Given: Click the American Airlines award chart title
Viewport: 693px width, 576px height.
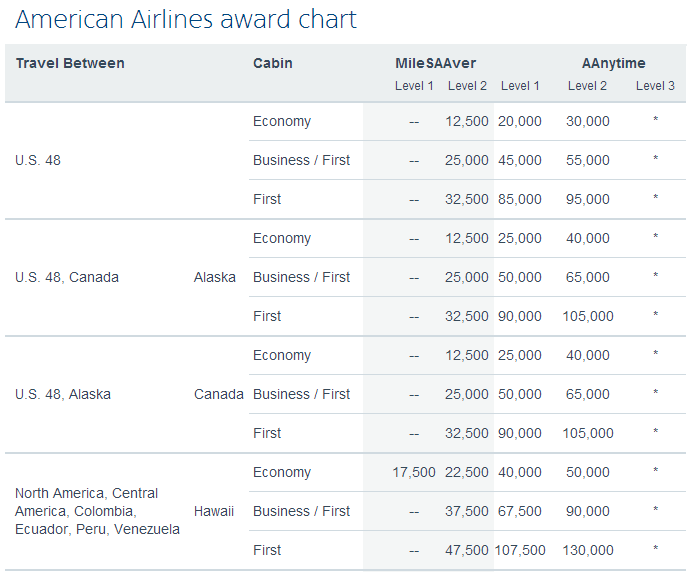Looking at the screenshot, I should tap(186, 20).
